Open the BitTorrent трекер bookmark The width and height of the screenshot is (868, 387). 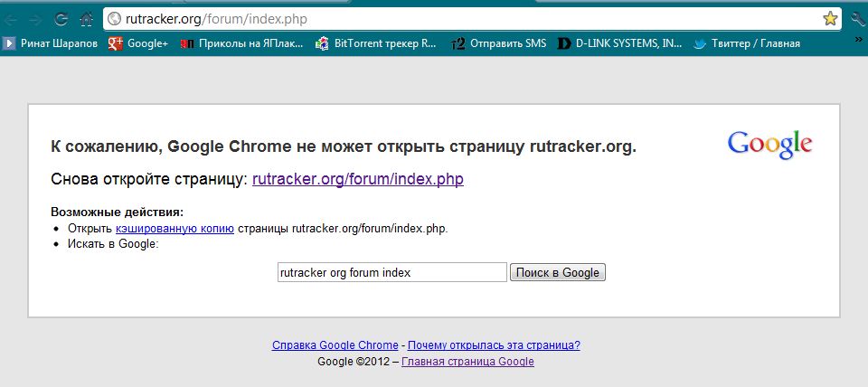[376, 43]
